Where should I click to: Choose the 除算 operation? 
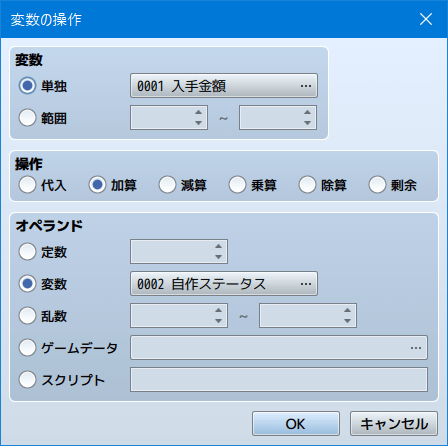[x=307, y=185]
